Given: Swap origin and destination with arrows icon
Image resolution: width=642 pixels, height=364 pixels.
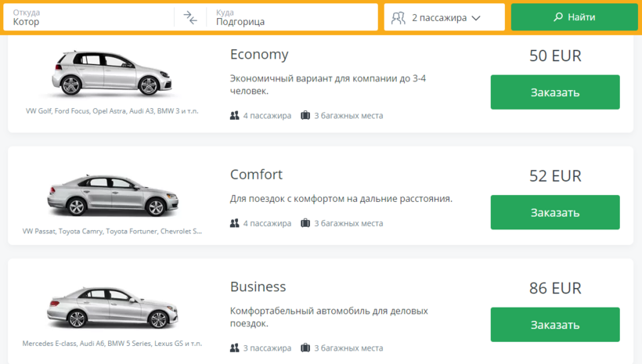Looking at the screenshot, I should tap(190, 17).
